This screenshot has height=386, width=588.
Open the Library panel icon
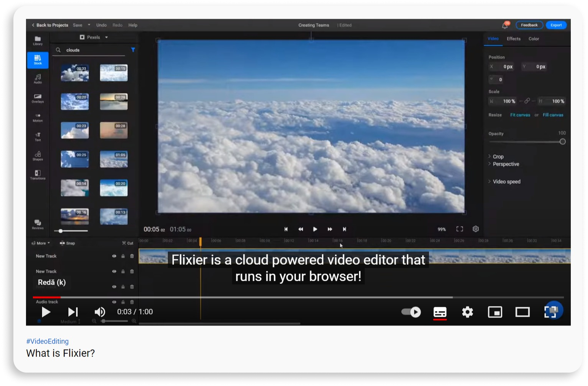coord(37,41)
